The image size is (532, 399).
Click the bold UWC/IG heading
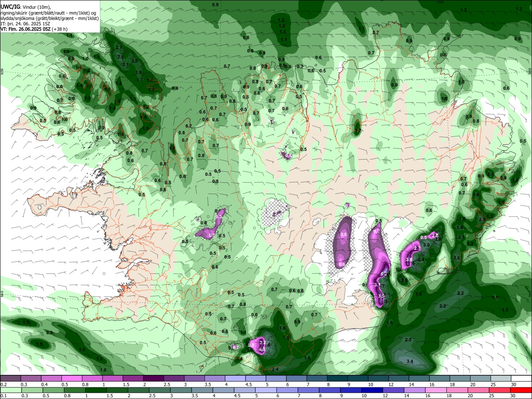pos(10,7)
